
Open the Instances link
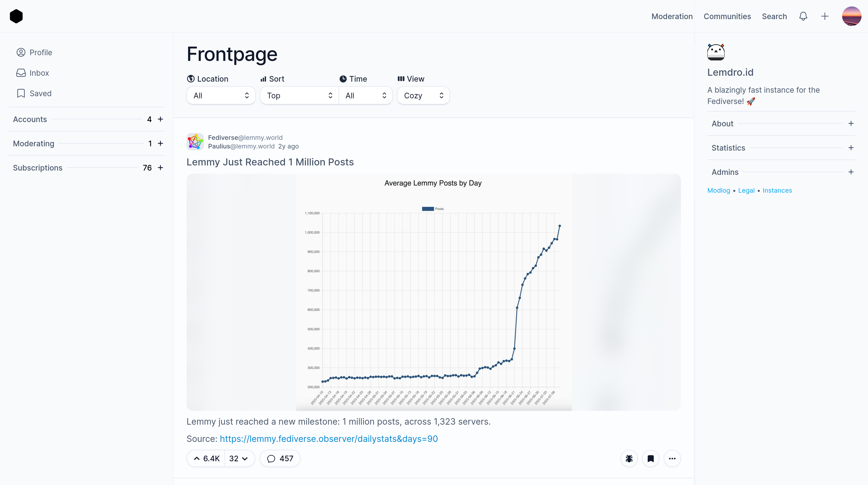pos(777,191)
